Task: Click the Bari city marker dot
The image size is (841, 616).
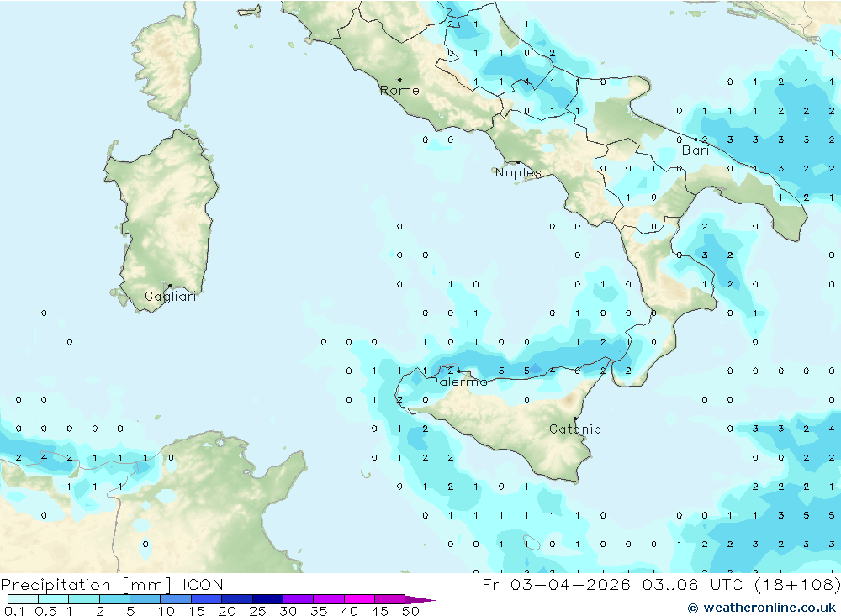Action: pyautogui.click(x=696, y=140)
